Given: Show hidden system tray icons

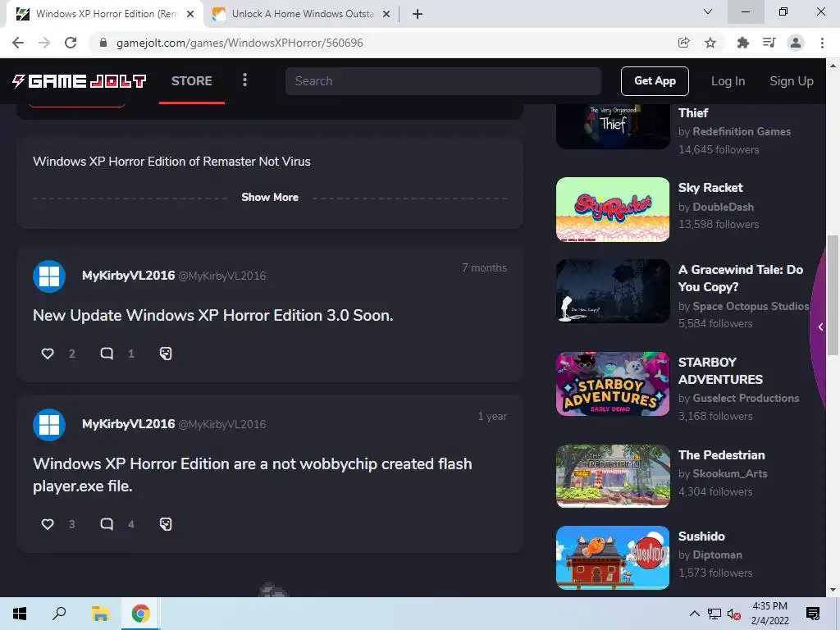Looking at the screenshot, I should [x=694, y=614].
